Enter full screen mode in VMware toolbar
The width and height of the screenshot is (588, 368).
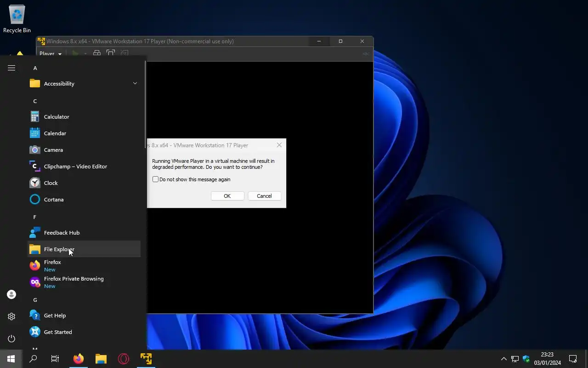tap(110, 53)
